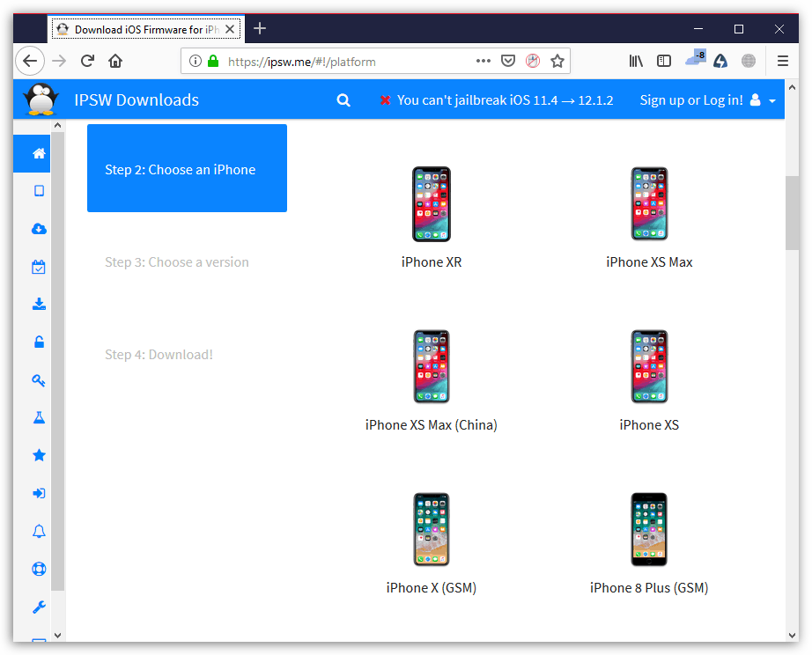Screen dimensions: 812x655
Task: Click the browser forward arrow
Action: (x=59, y=61)
